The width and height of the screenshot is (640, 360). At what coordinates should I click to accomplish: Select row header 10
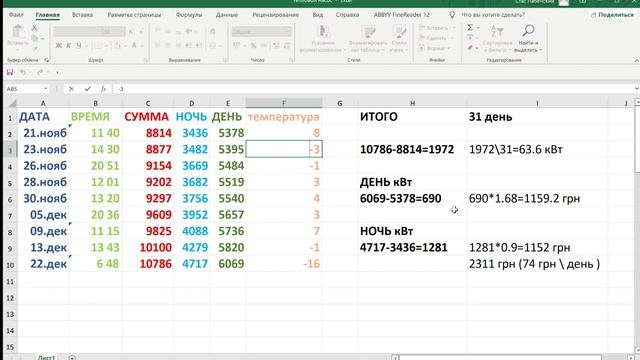pyautogui.click(x=10, y=264)
